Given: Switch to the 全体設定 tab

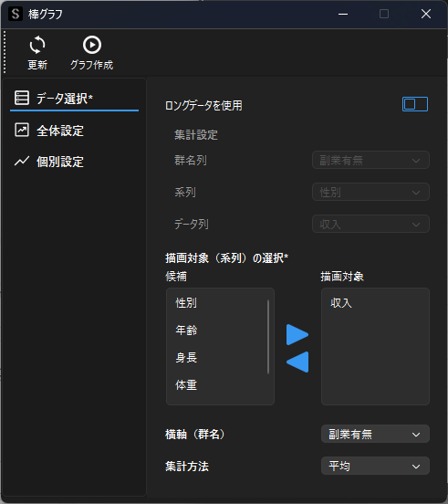Looking at the screenshot, I should (x=74, y=131).
